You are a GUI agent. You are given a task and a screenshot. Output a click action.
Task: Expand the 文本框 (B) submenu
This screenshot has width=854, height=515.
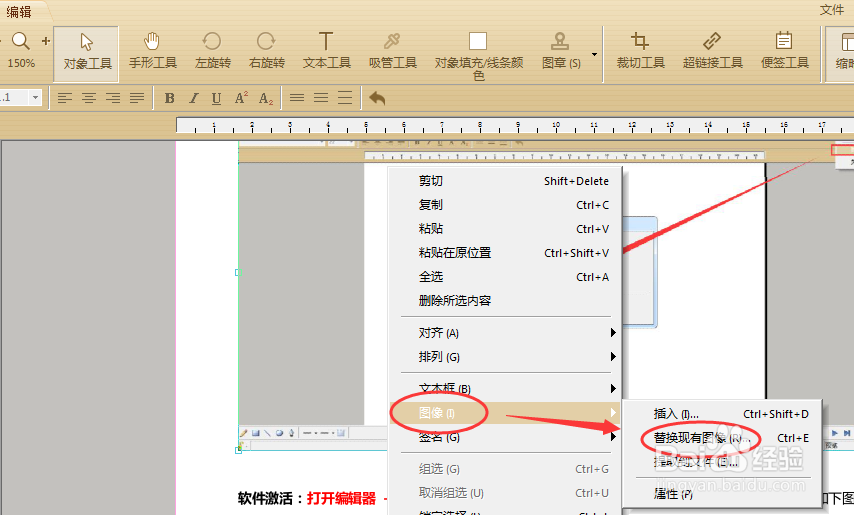tap(505, 389)
